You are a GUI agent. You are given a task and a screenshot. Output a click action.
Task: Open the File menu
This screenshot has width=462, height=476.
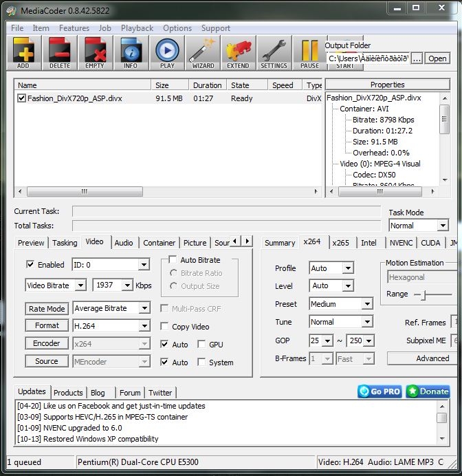tap(17, 28)
